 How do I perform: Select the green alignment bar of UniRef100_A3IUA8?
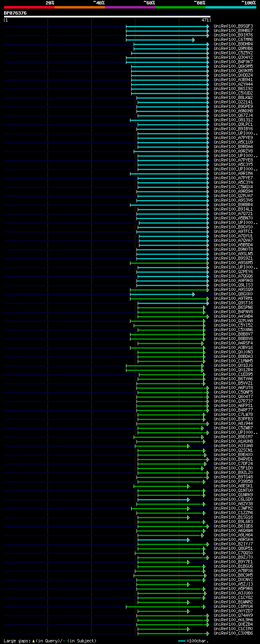pyautogui.click(x=162, y=446)
